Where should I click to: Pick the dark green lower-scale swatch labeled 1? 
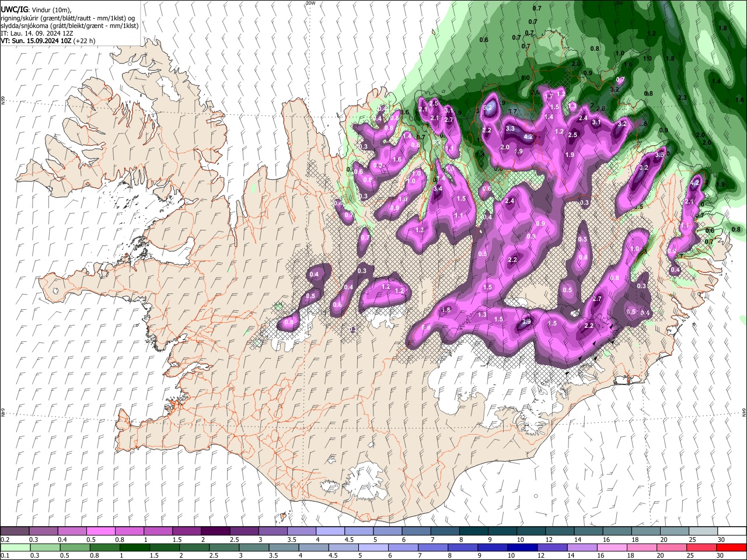point(134,547)
